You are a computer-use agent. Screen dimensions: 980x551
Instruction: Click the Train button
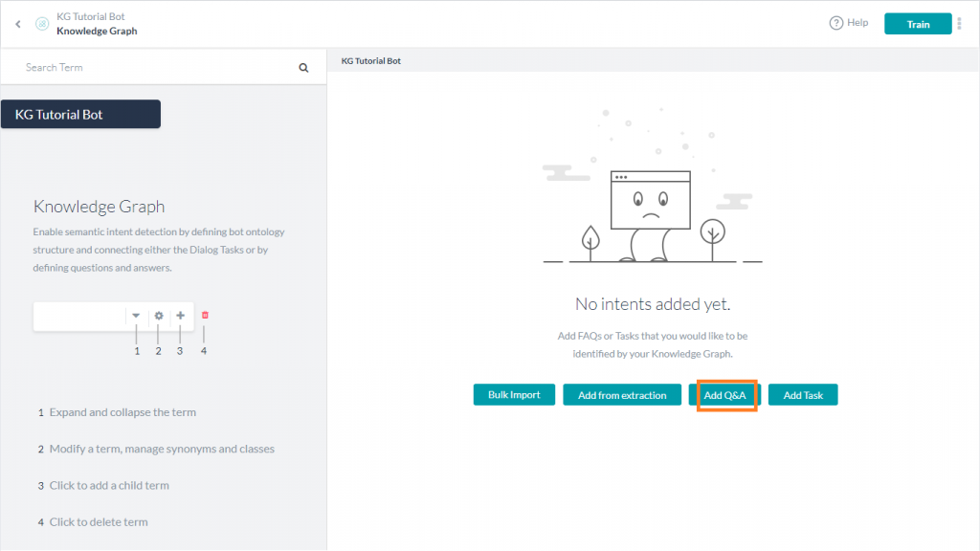point(917,22)
